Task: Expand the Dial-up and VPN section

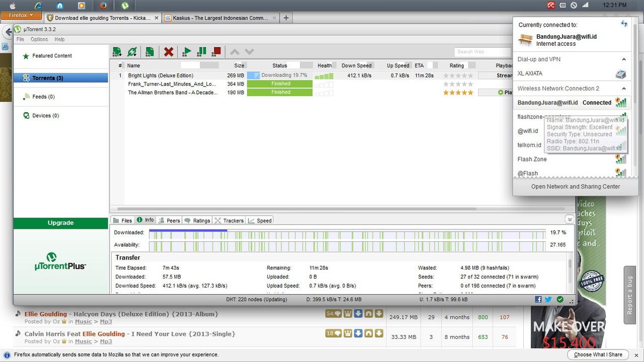Action: [x=624, y=59]
